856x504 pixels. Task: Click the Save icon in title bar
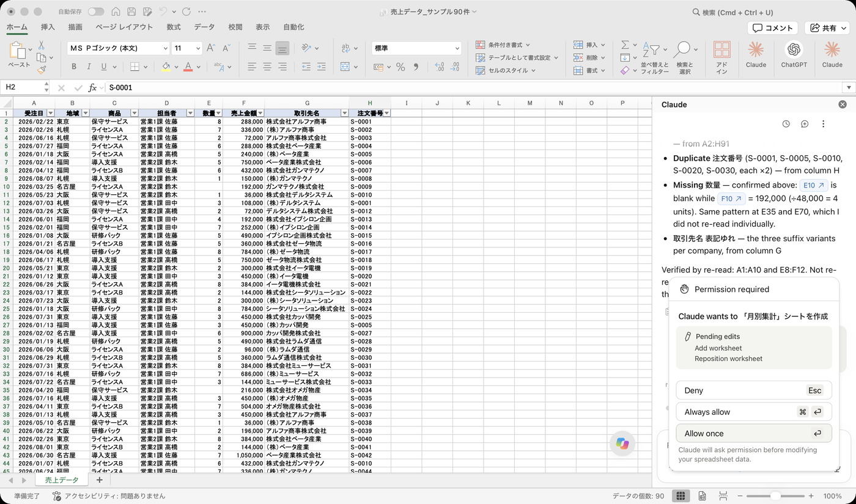coord(132,12)
